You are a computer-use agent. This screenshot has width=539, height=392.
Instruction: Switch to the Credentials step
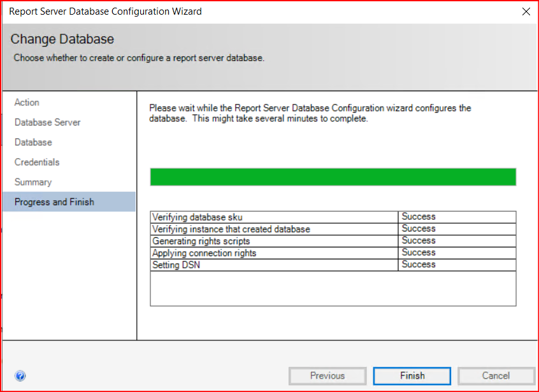(x=37, y=162)
